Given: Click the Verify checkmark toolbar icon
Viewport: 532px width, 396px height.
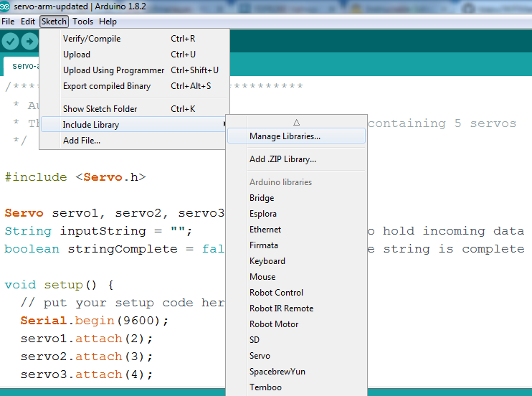Looking at the screenshot, I should pyautogui.click(x=10, y=42).
